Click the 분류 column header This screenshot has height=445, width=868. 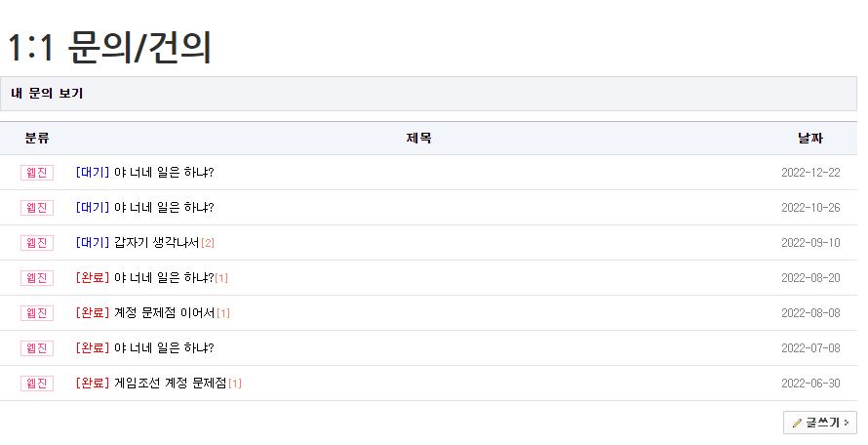pos(37,139)
